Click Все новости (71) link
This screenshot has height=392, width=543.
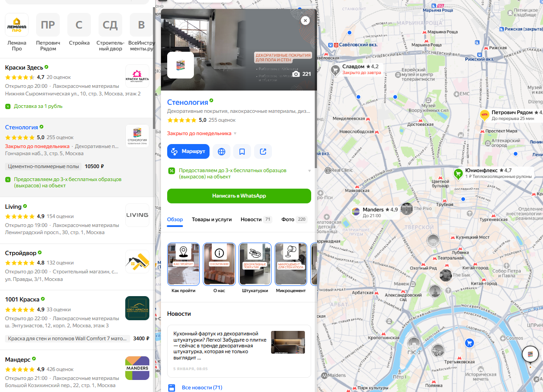click(202, 388)
